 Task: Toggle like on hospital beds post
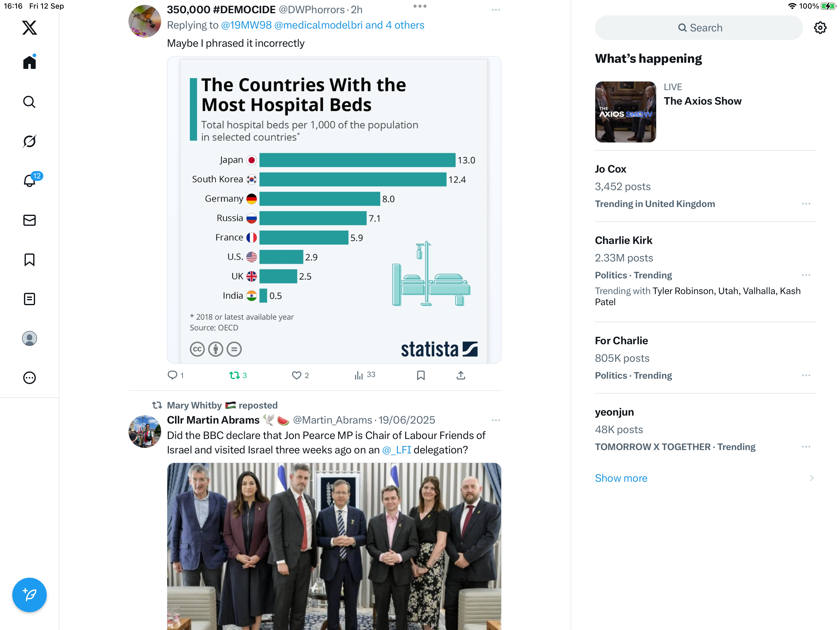coord(296,375)
